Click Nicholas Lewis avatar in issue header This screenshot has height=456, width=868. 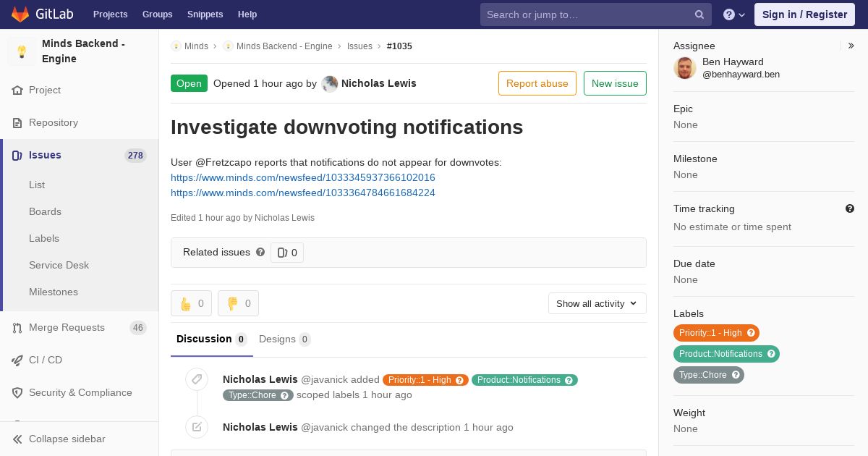(330, 84)
